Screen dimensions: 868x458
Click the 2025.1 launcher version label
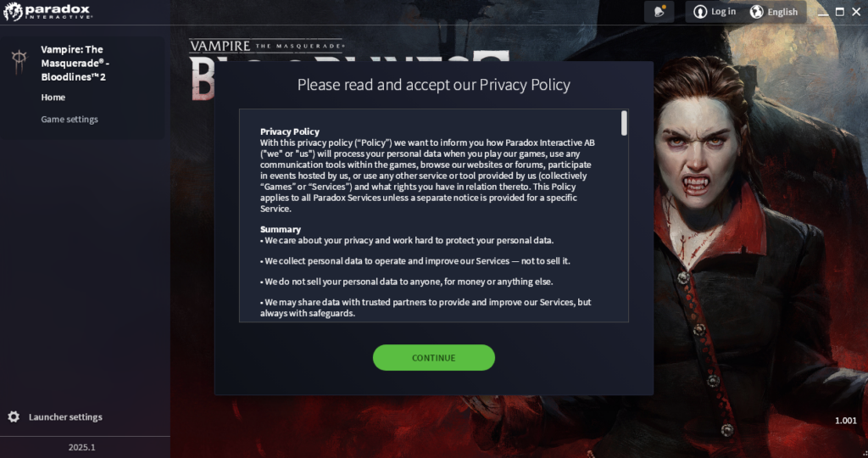click(x=82, y=447)
